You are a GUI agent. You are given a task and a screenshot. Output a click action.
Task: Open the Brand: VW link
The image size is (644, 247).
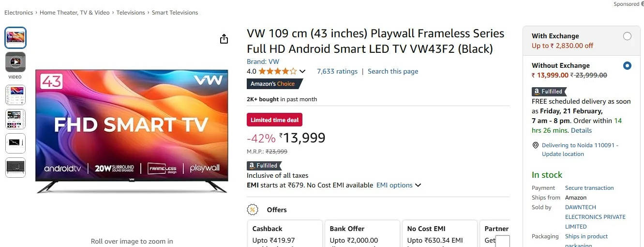coord(263,62)
